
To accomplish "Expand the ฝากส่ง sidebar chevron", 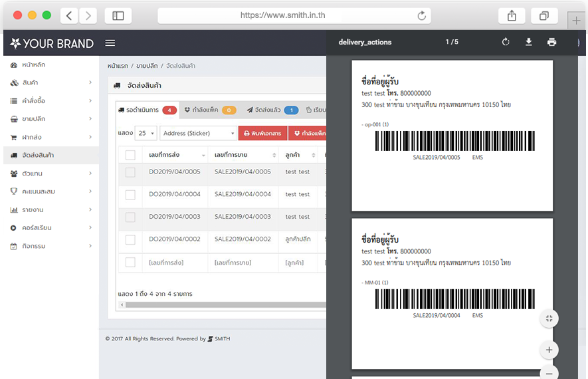I will [x=90, y=137].
